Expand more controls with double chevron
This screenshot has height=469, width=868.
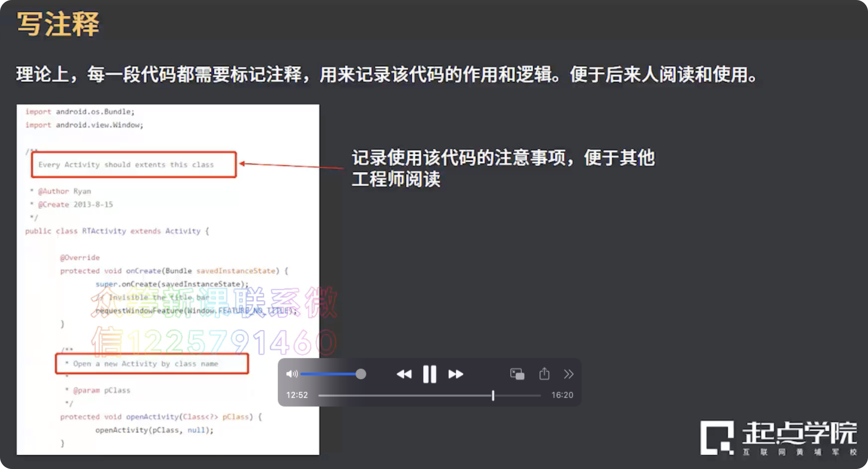click(x=569, y=374)
